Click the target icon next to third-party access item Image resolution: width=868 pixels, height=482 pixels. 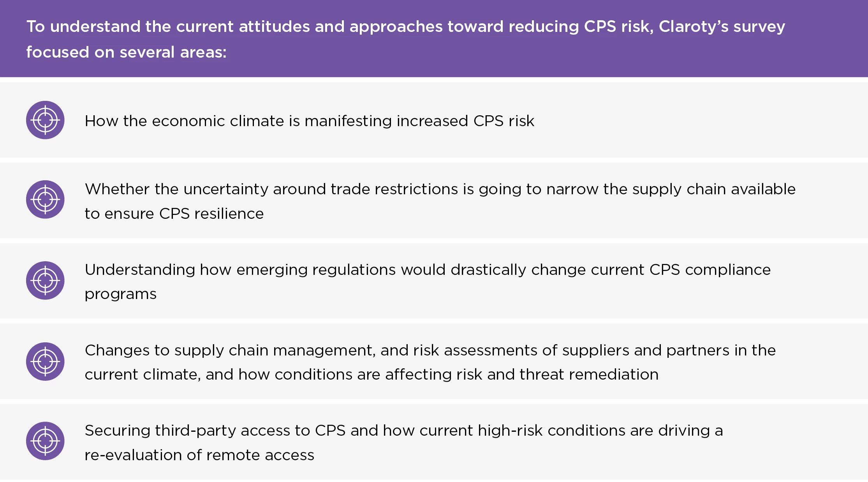coord(45,441)
